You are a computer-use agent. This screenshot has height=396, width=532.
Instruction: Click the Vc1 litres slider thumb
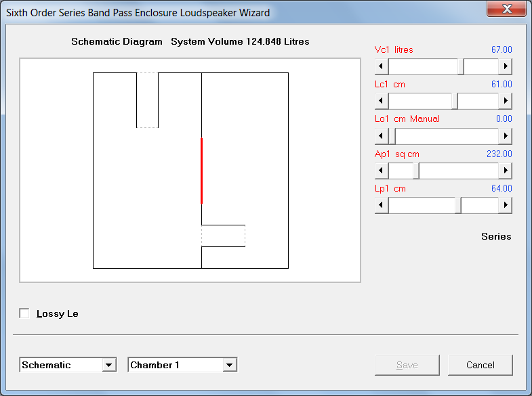point(461,66)
